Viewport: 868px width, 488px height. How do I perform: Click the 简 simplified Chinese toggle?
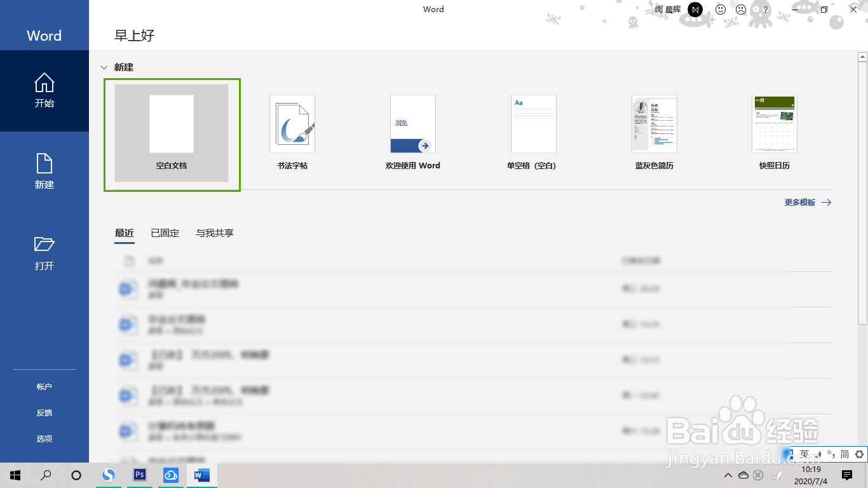[844, 454]
